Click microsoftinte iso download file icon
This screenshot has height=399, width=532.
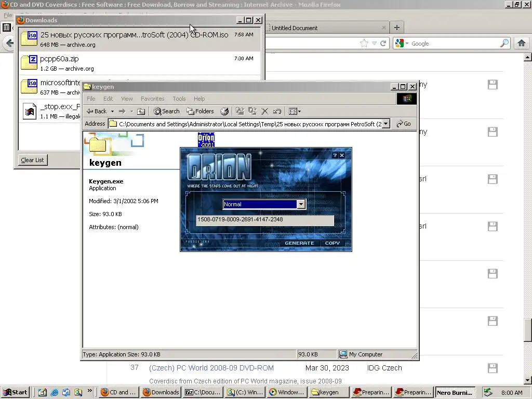click(29, 87)
